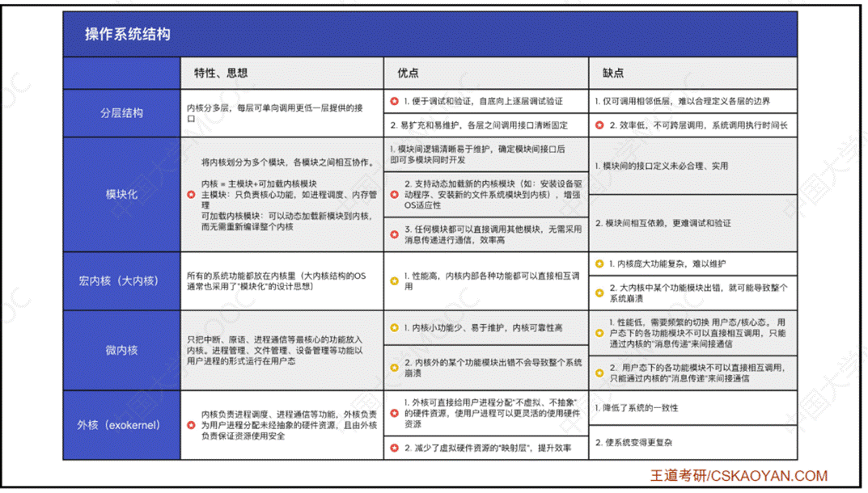
Task: Click the red star beside 主模块 description
Action: [191, 195]
